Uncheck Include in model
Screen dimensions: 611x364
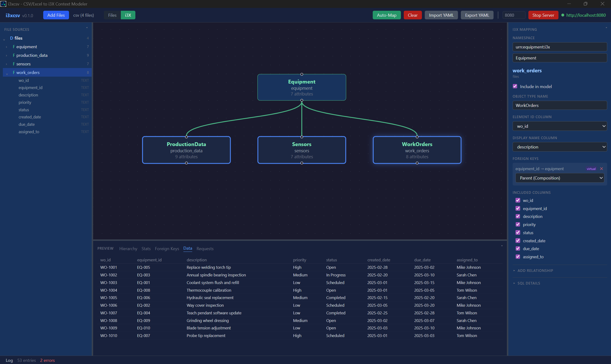click(x=515, y=86)
